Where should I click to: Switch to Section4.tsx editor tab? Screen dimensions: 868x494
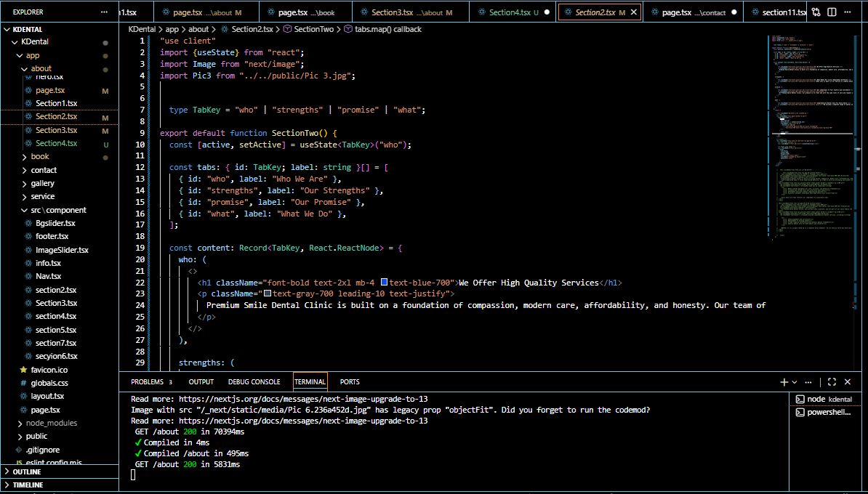pyautogui.click(x=514, y=12)
